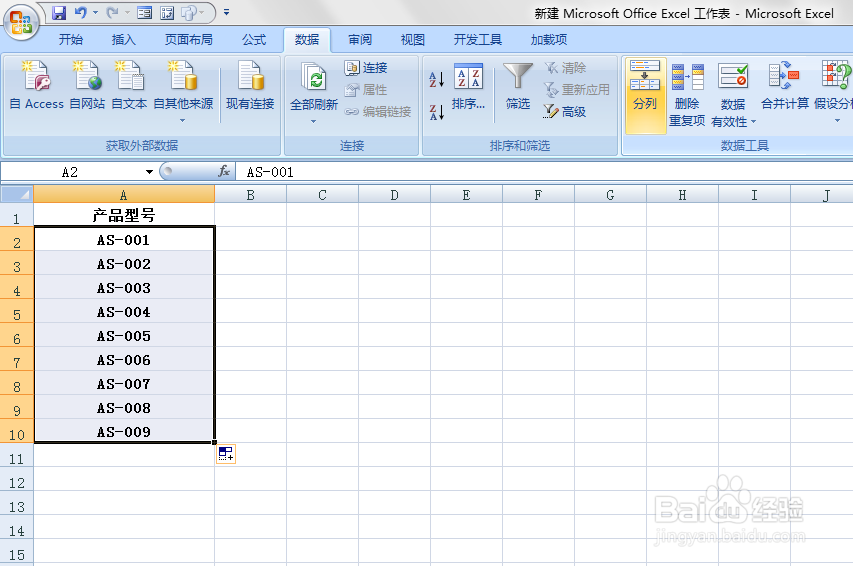
Task: Select cell containing AS-003
Action: tap(124, 287)
